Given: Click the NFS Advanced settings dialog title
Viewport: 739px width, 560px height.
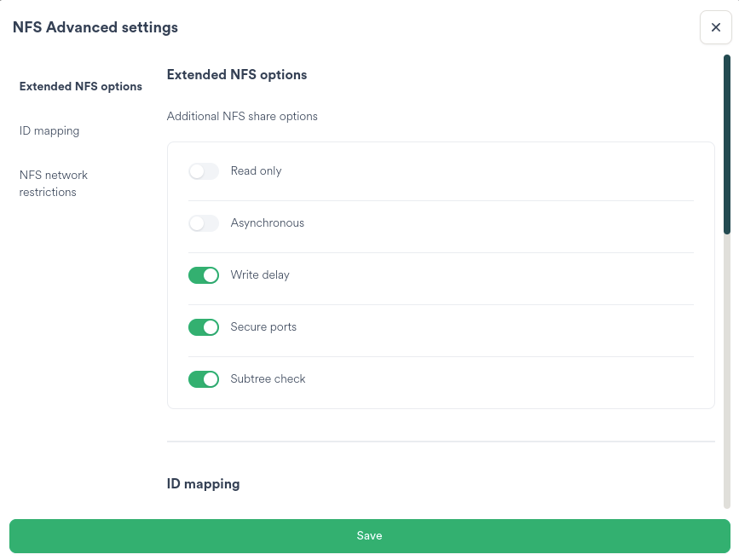Looking at the screenshot, I should point(95,27).
